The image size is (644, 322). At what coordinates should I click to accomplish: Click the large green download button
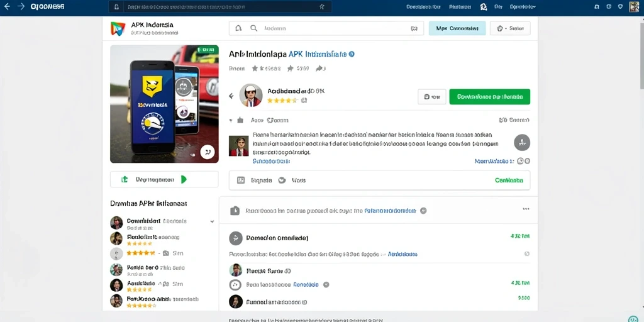point(489,97)
